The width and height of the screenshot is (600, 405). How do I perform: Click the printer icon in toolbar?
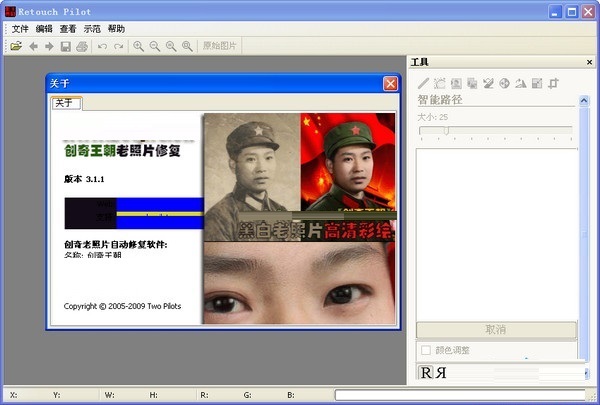coord(82,46)
